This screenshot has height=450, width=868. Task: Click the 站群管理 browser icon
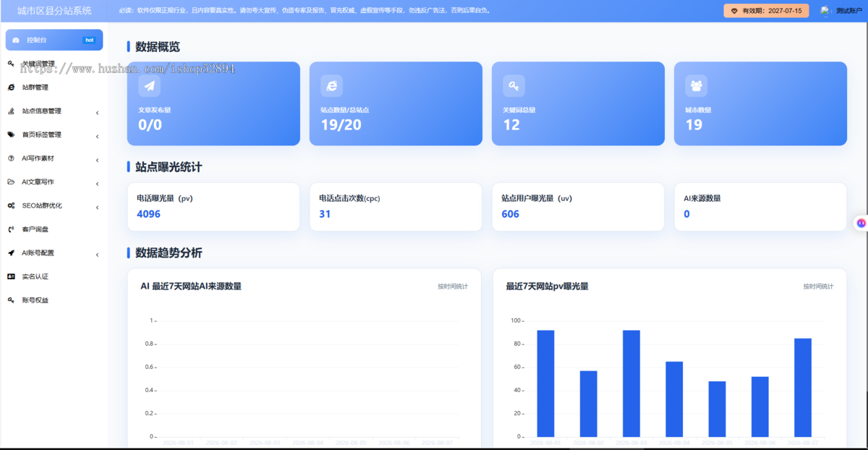(11, 87)
